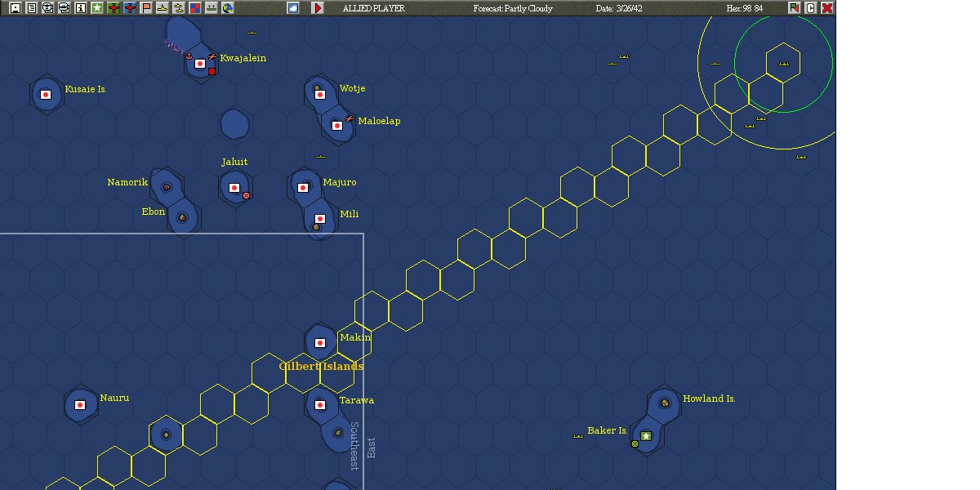Select the Maloelap base flag
This screenshot has width=980, height=490.
[x=337, y=126]
